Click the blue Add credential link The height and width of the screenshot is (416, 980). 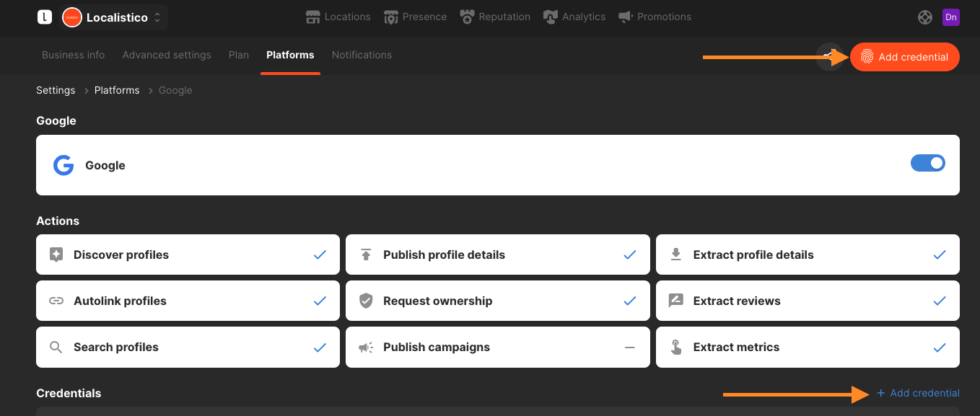click(918, 393)
